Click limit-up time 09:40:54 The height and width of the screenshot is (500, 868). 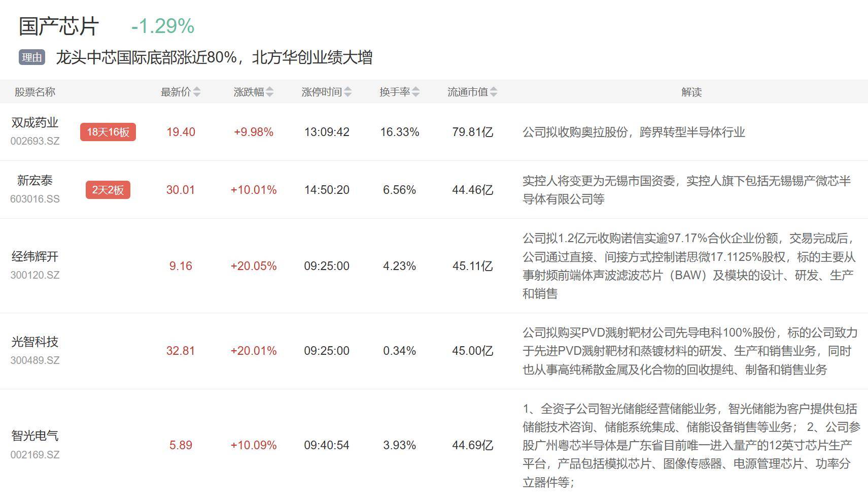click(327, 445)
